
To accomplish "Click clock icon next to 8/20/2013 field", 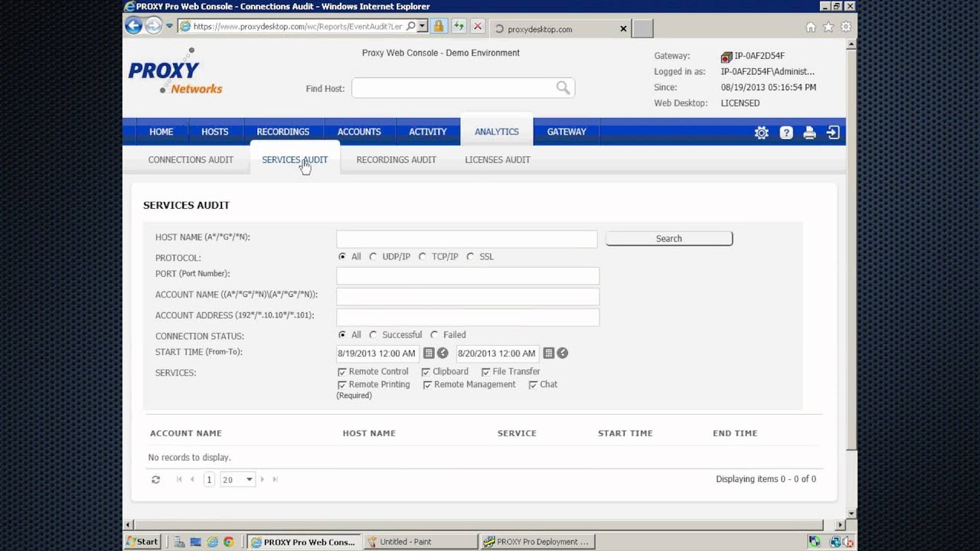I will (562, 353).
